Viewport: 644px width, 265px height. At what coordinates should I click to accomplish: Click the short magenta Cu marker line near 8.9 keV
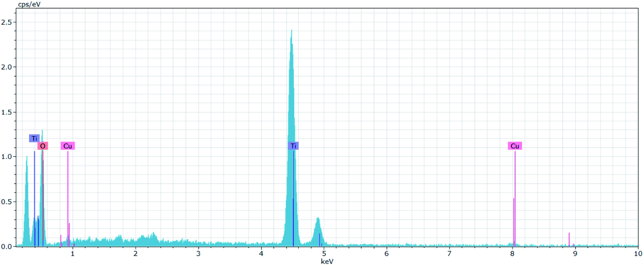click(x=569, y=239)
